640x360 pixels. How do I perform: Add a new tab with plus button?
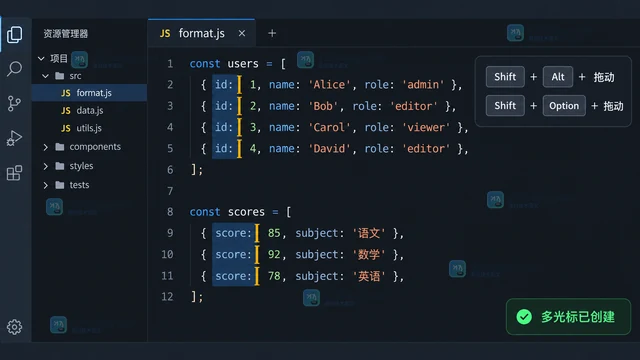pyautogui.click(x=272, y=33)
